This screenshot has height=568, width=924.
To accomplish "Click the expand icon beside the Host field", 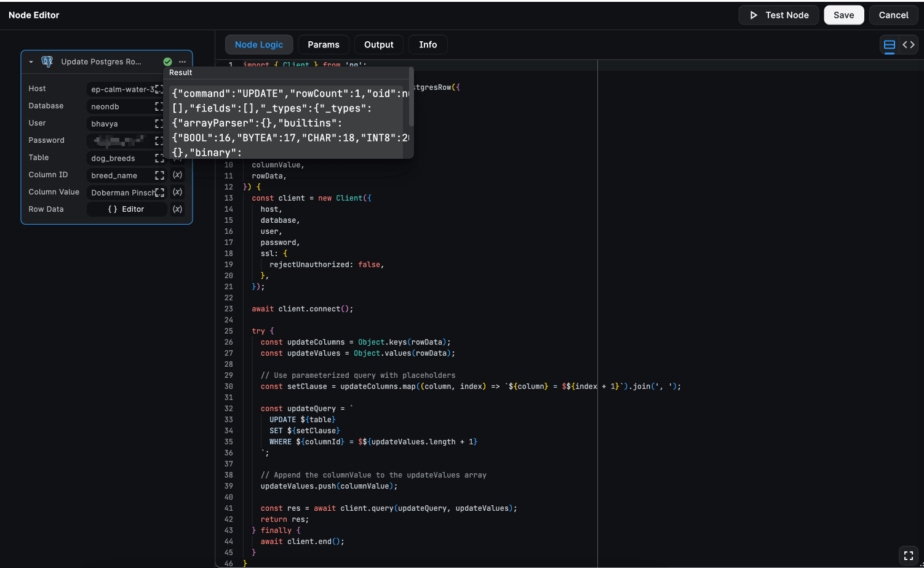I will (159, 89).
